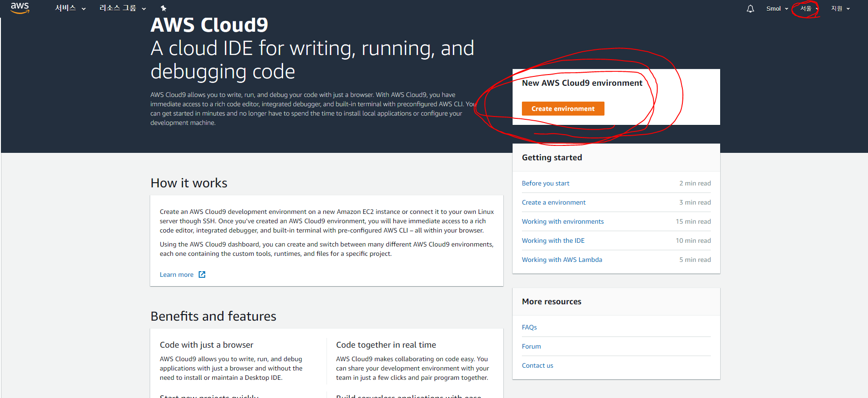Image resolution: width=868 pixels, height=398 pixels.
Task: Click the 15 min read label
Action: pos(693,221)
